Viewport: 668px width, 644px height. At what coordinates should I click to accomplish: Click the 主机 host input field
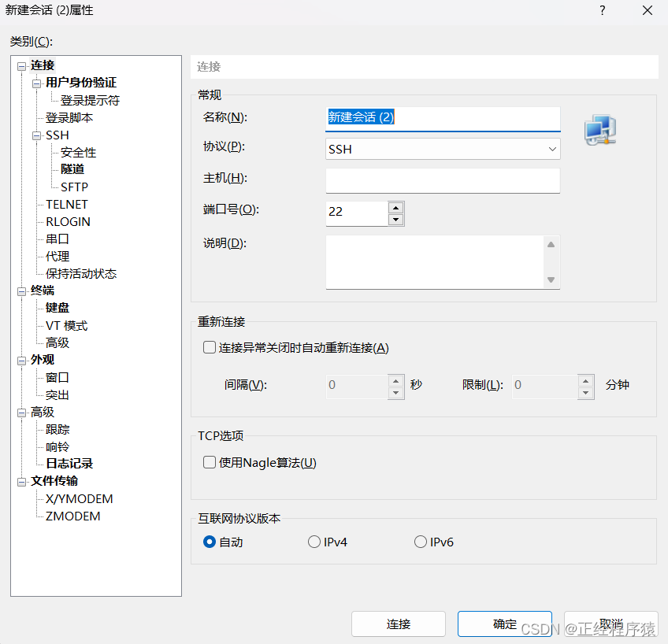[443, 180]
